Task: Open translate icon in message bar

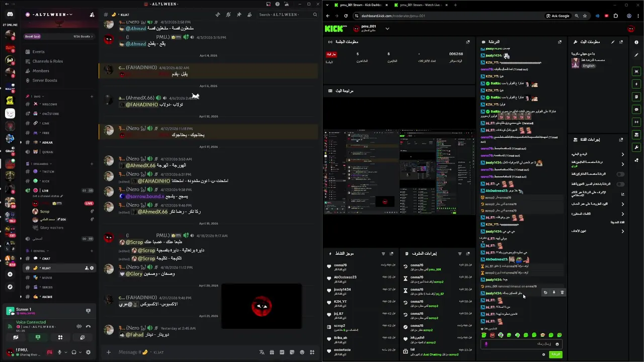Action: pos(262,352)
